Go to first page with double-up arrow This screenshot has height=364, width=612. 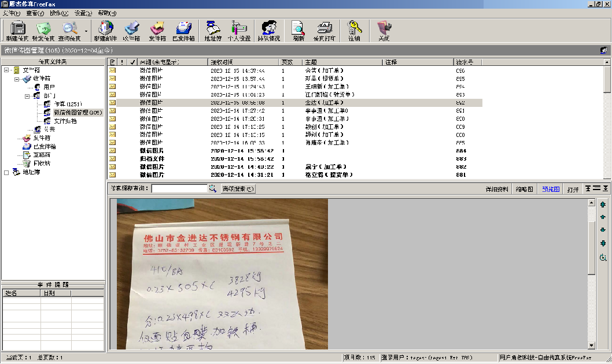point(603,204)
